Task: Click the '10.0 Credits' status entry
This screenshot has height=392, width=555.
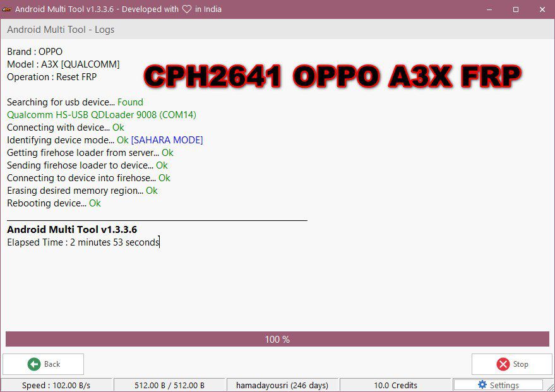Action: 395,385
